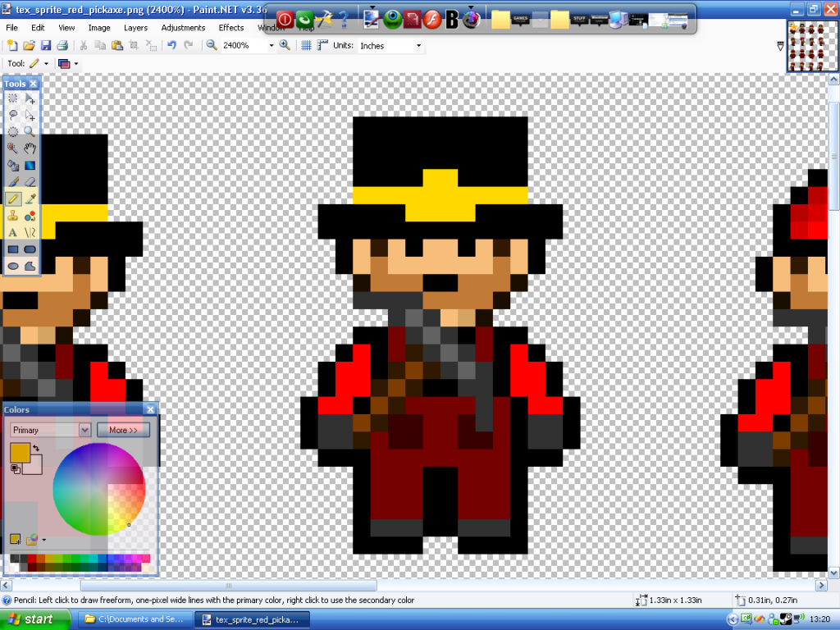Toggle the pixel grid display
This screenshot has width=840, height=630.
306,45
